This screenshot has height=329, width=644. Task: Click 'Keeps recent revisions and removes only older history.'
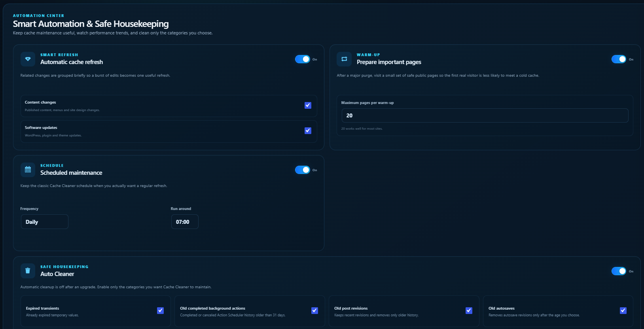(x=377, y=315)
